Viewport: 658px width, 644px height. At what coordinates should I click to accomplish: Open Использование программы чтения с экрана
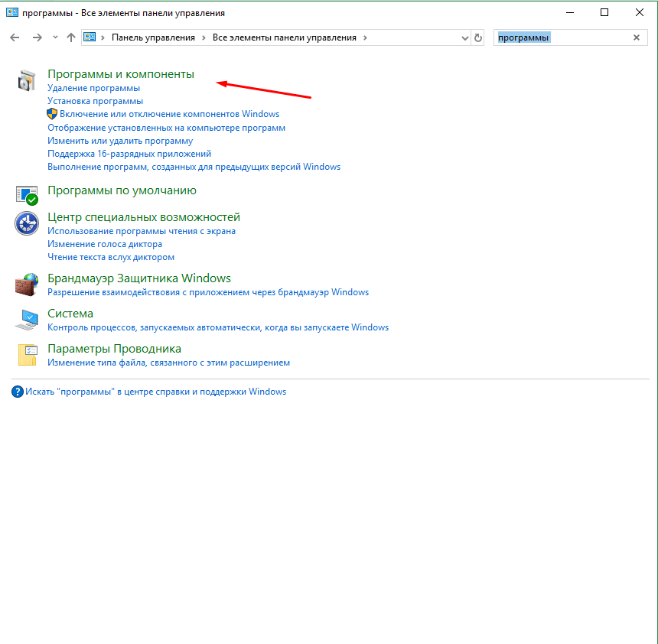click(x=142, y=231)
